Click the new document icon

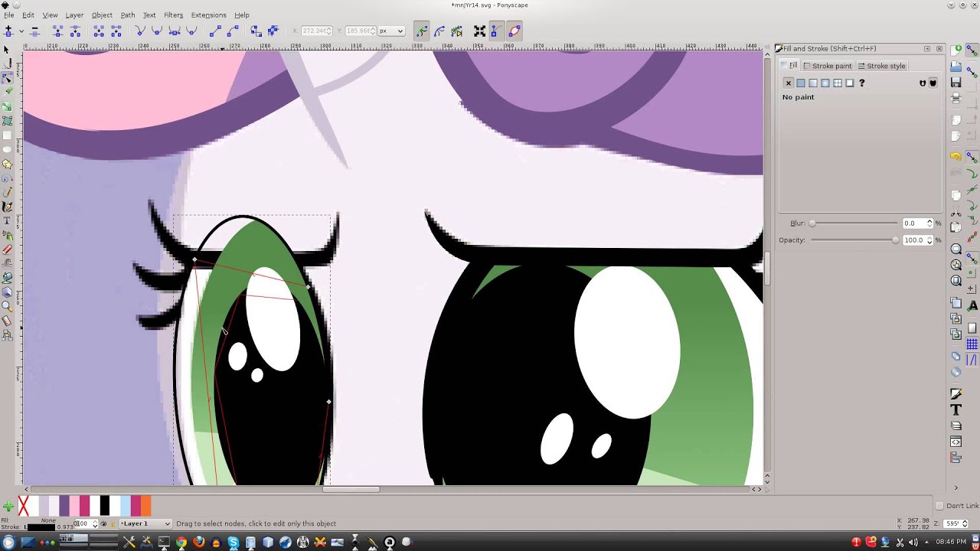tap(956, 51)
